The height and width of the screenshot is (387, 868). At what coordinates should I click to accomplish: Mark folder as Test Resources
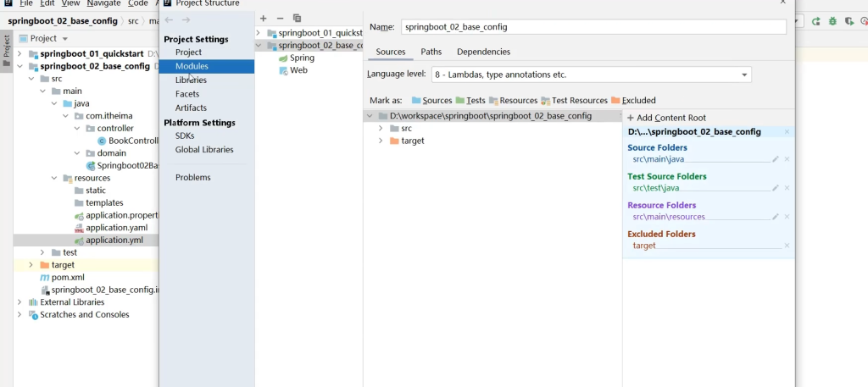pos(573,100)
